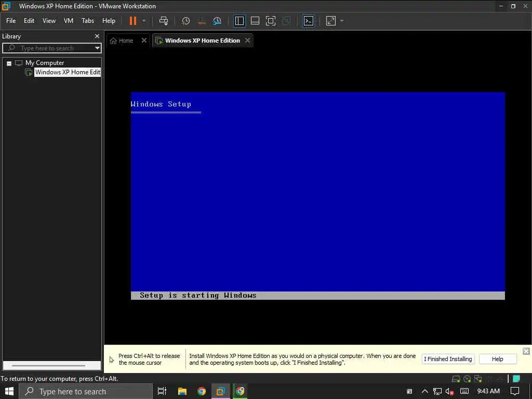
Task: Open the stretch mode dropdown arrow
Action: tap(342, 21)
